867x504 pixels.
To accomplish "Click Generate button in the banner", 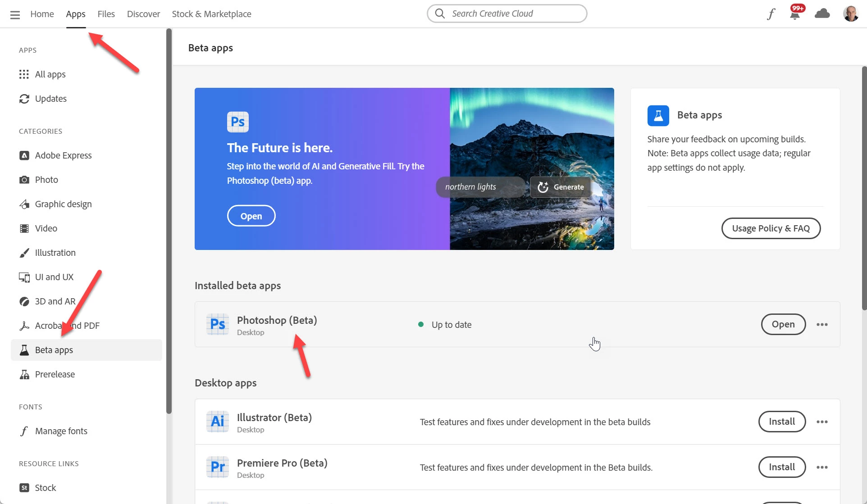I will [x=561, y=187].
